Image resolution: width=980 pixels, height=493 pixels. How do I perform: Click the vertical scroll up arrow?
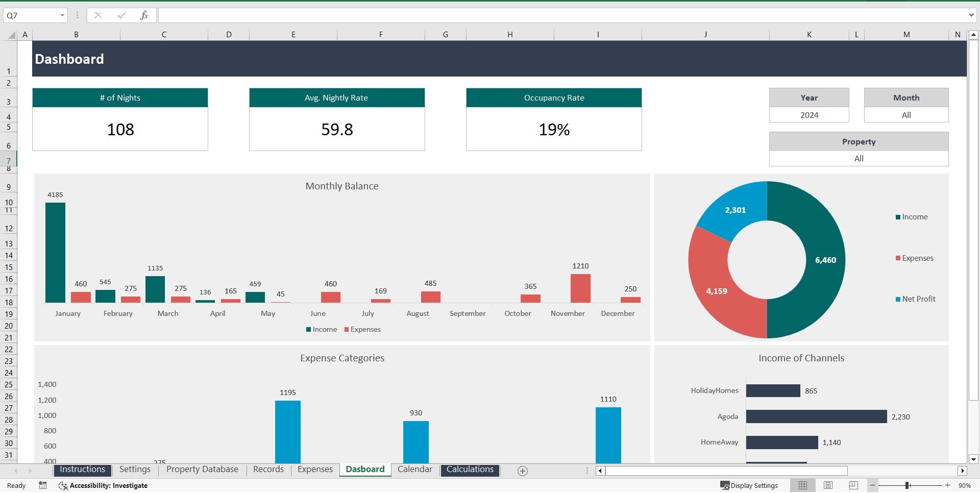[973, 35]
